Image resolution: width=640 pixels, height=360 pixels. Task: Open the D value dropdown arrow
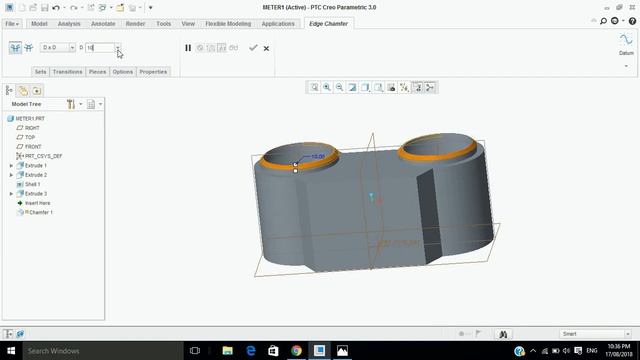(118, 48)
